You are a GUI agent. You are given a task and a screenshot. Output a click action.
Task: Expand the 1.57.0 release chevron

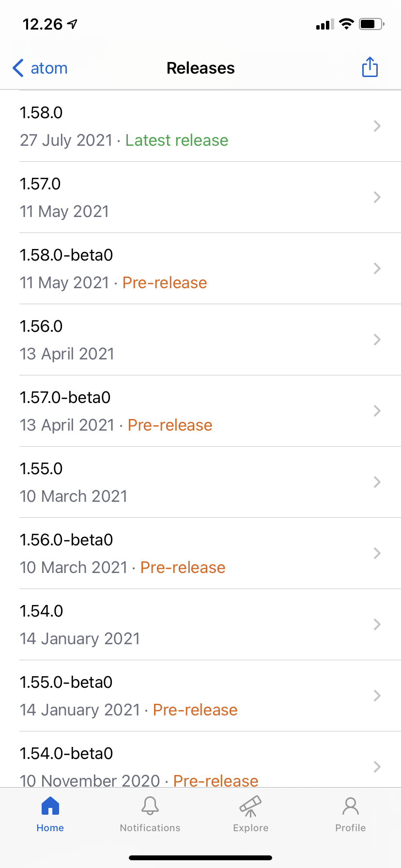[377, 197]
